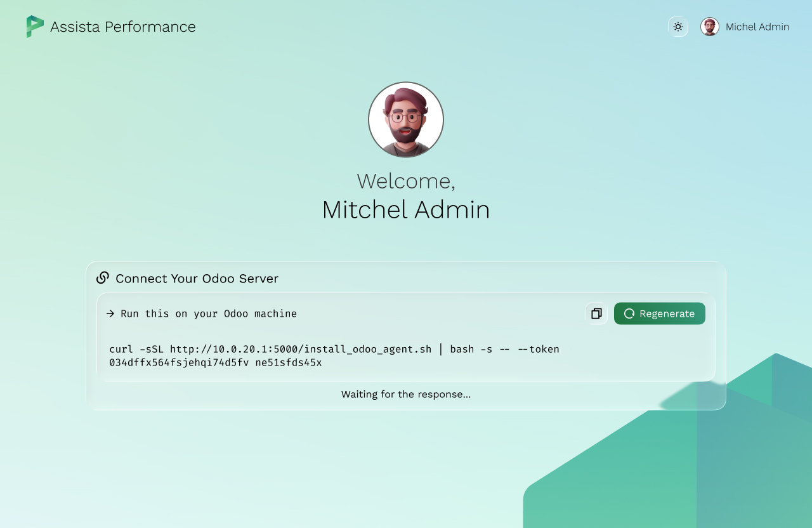This screenshot has height=528, width=812.
Task: Click the chain link icon beside Connect heading
Action: (103, 278)
